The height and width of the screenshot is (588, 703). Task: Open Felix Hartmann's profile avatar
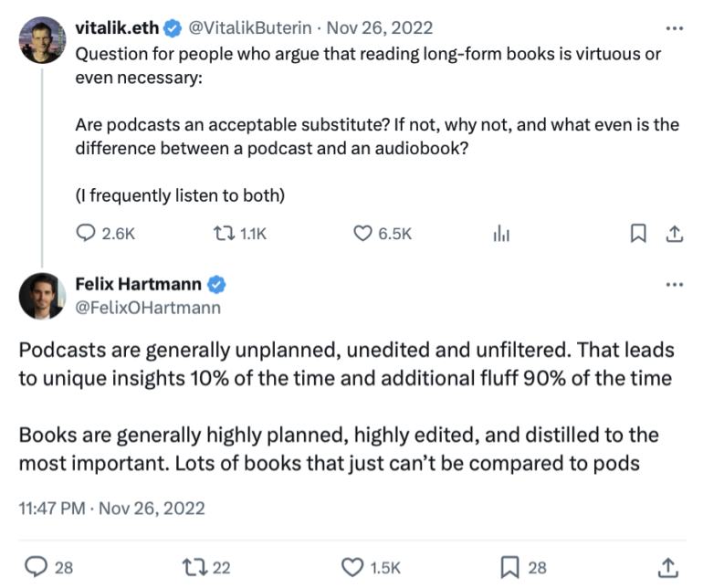click(42, 296)
